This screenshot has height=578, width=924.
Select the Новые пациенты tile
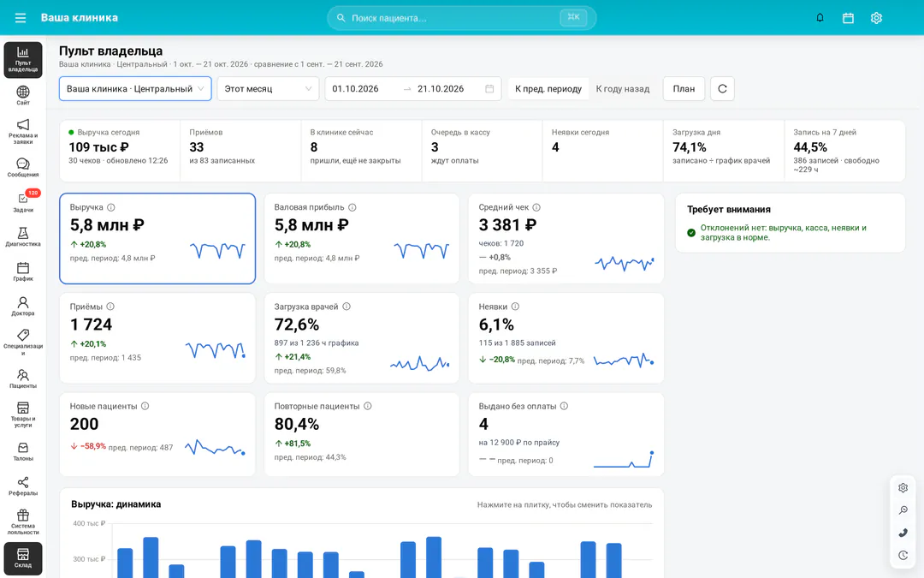tap(157, 434)
